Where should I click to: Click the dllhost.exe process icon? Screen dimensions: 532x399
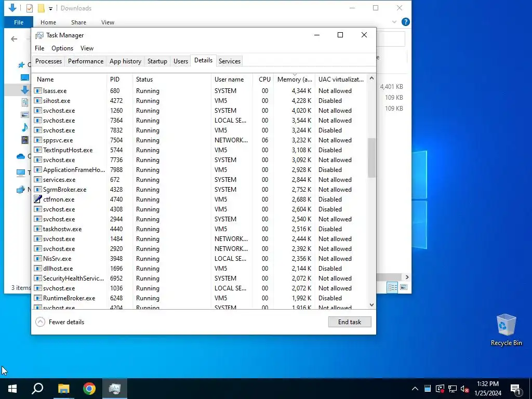point(37,268)
